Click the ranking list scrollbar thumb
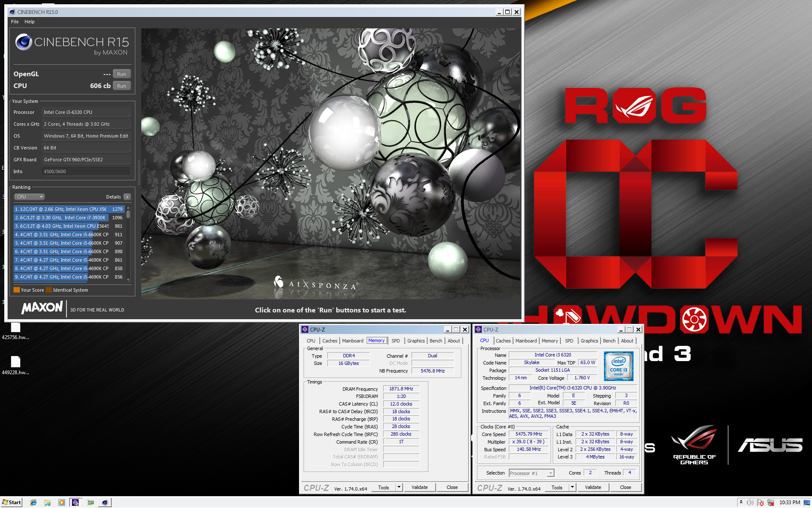This screenshot has height=508, width=812. point(128,214)
